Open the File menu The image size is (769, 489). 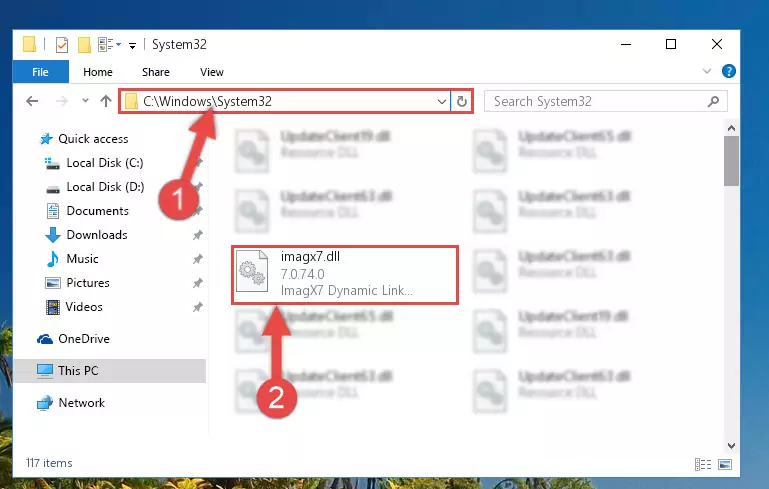[40, 72]
